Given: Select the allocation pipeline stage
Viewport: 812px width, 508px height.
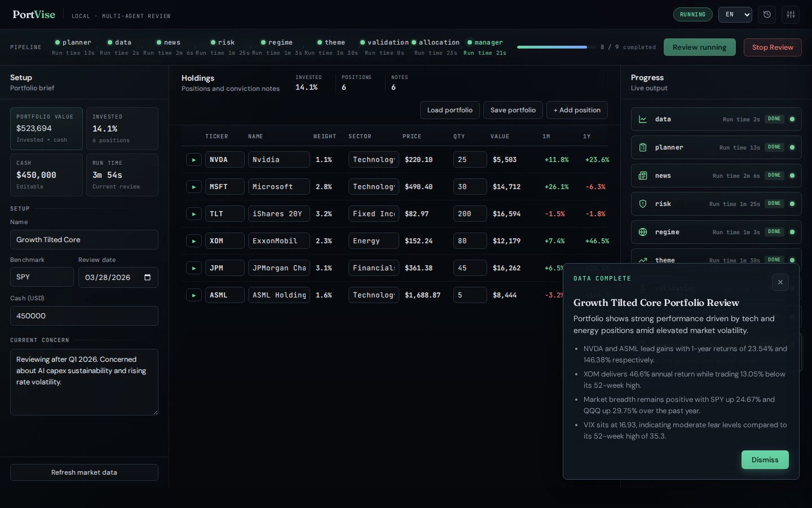Looking at the screenshot, I should point(436,47).
